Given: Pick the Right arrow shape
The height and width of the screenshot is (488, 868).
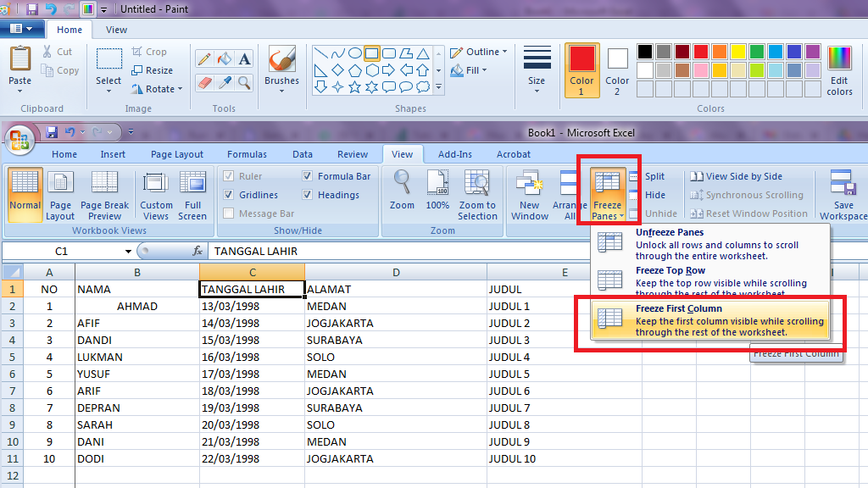Looking at the screenshot, I should (x=389, y=69).
